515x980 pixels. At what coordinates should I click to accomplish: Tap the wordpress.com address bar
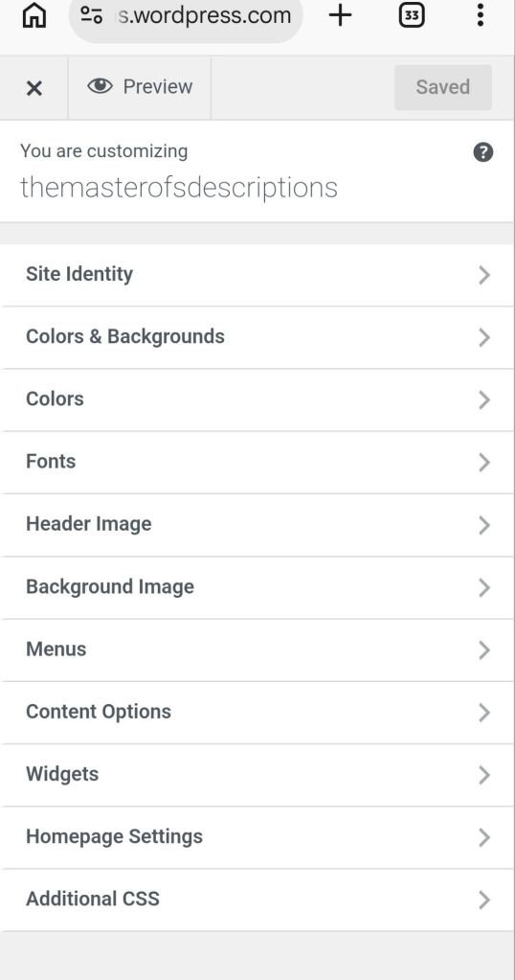tap(186, 16)
